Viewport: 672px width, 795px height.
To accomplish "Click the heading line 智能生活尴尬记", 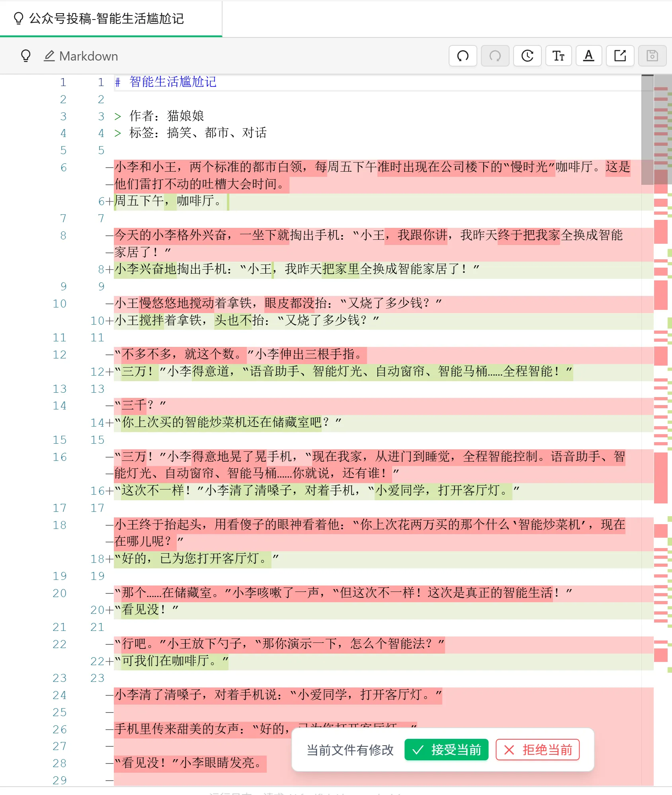I will 173,82.
